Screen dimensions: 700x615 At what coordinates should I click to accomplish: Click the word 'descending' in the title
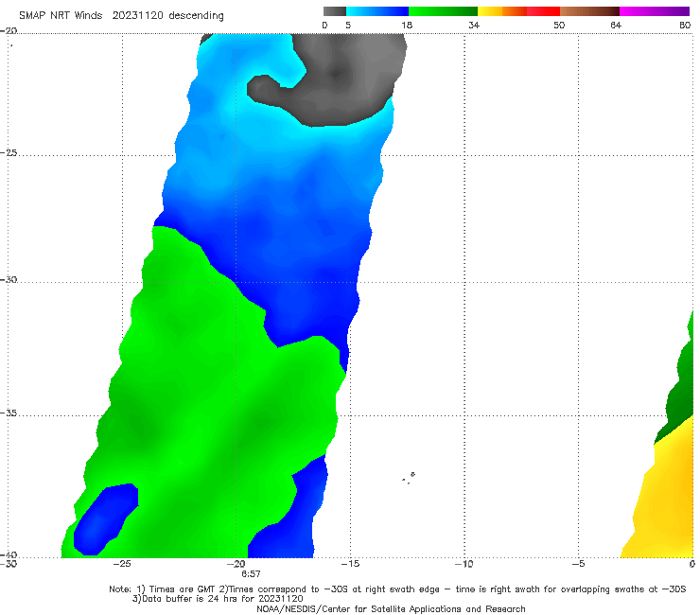point(197,16)
